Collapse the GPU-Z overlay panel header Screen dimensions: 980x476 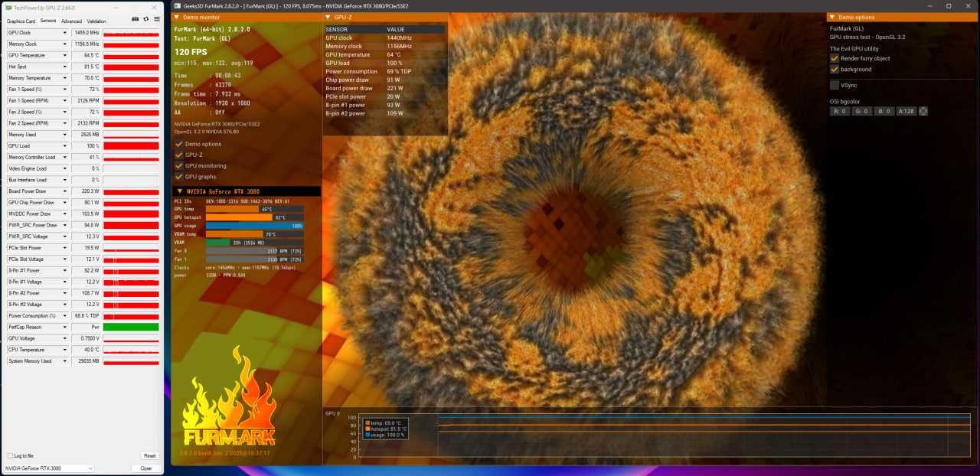coord(328,17)
